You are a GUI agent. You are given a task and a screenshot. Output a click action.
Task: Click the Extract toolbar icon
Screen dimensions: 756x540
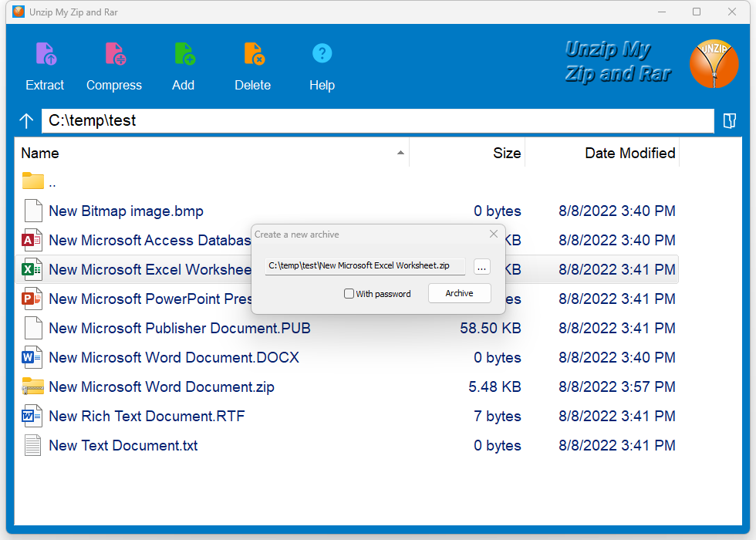click(46, 53)
